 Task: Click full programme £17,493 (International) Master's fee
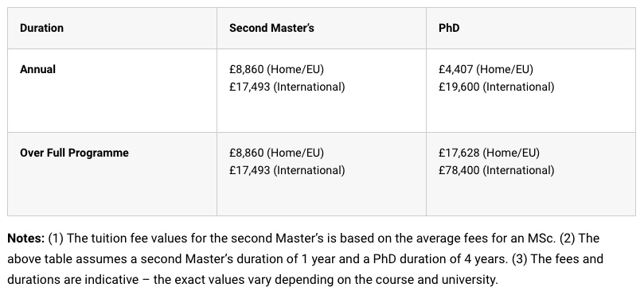287,170
